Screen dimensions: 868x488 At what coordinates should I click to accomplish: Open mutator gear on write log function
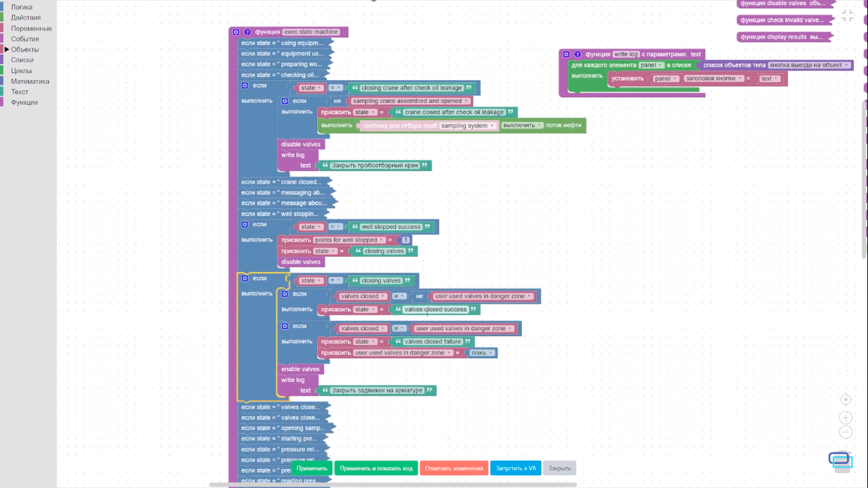[566, 55]
